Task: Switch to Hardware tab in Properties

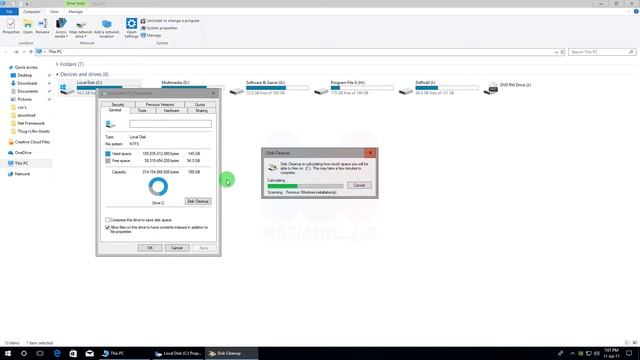Action: point(171,111)
